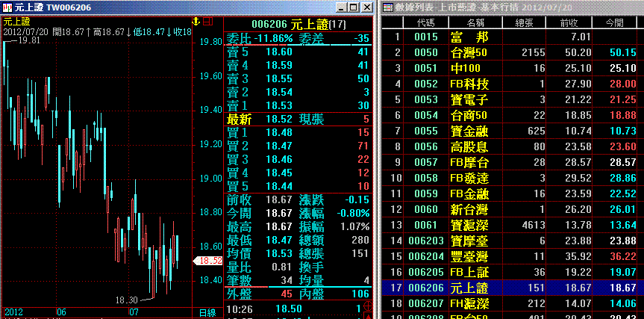Click the 買2 bid row at 18.47
This screenshot has width=644, height=319.
pyautogui.click(x=298, y=146)
